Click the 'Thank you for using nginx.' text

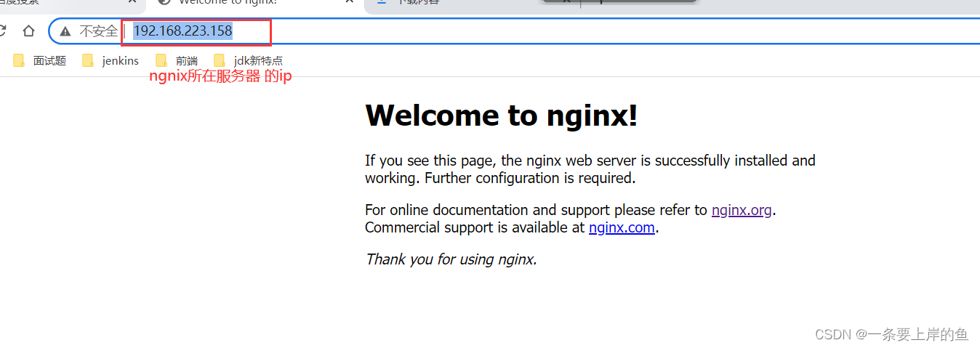[451, 259]
